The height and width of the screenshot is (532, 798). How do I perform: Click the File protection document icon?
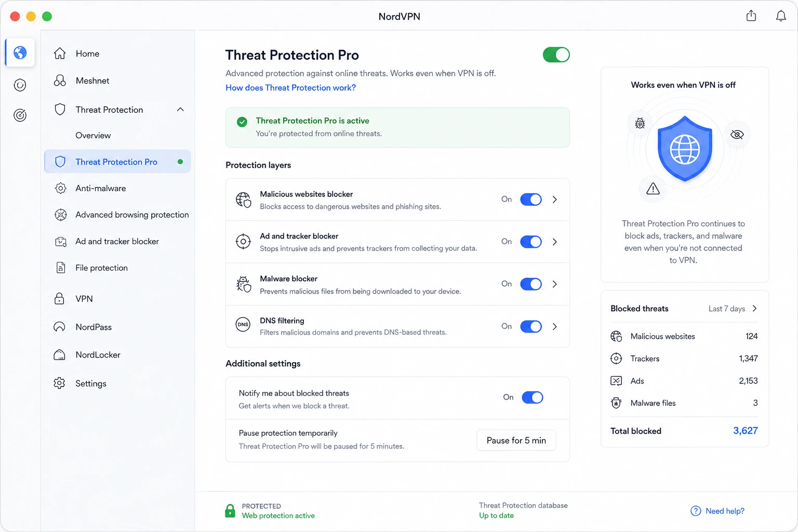[x=60, y=268]
